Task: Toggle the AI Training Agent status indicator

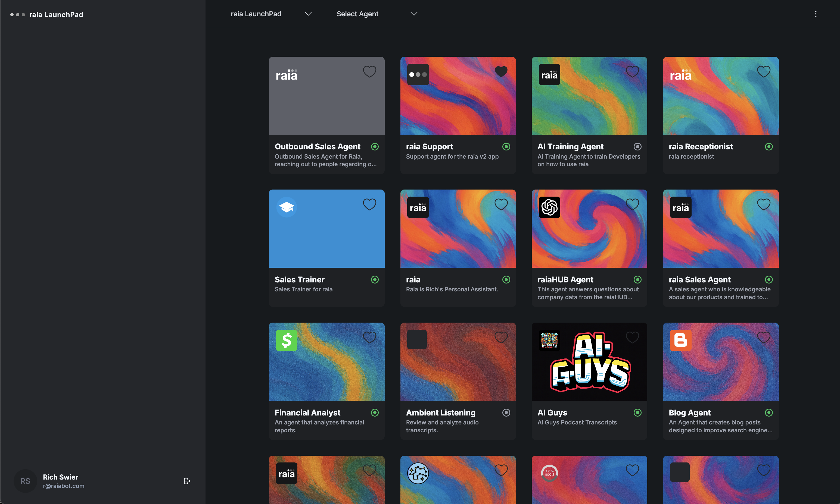Action: 637,147
